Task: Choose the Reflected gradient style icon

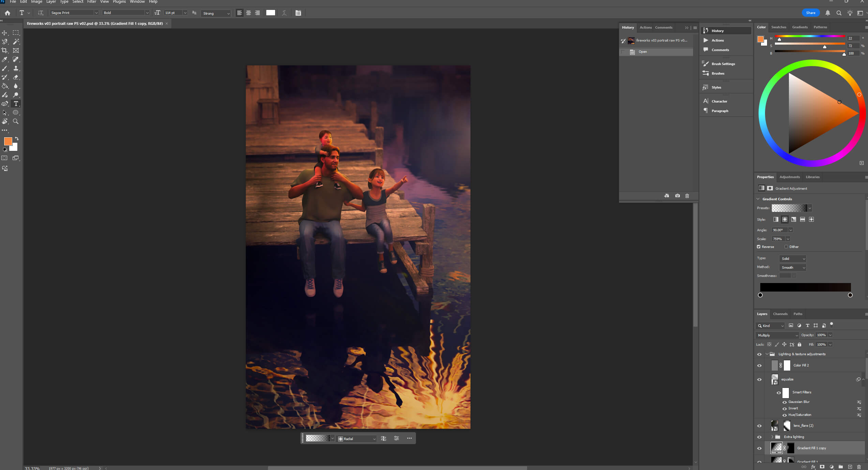Action: [803, 219]
